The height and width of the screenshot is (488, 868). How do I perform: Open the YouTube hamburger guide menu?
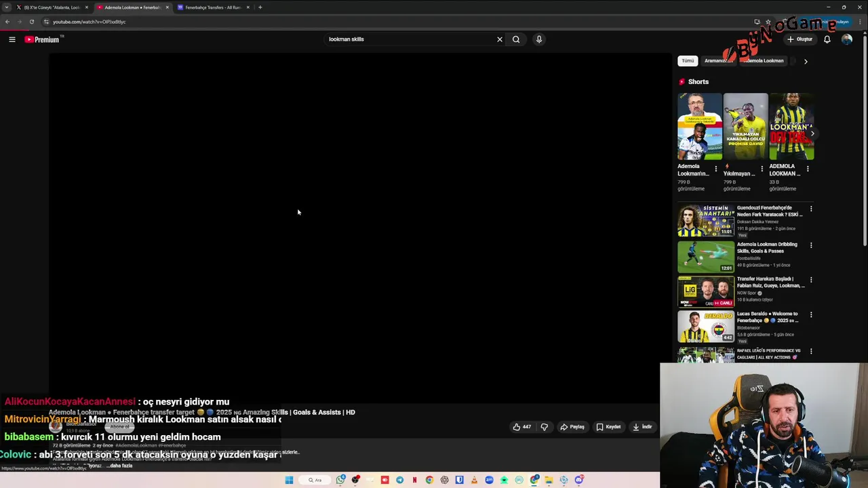(x=12, y=39)
